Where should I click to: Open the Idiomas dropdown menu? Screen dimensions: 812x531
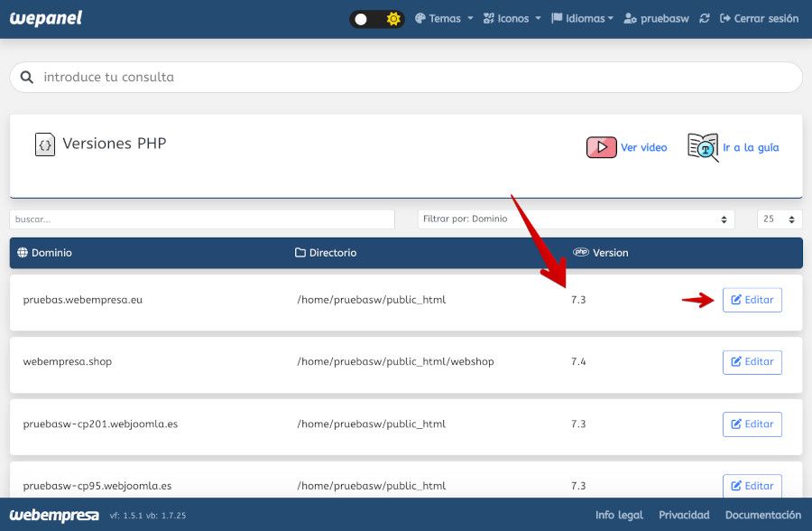pos(582,19)
